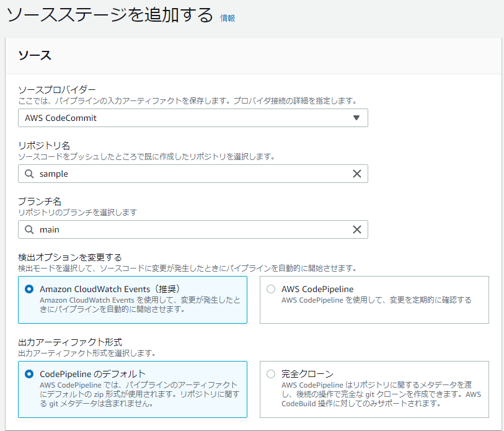Click the magnifier icon in the repository field
This screenshot has width=504, height=431.
coord(29,174)
